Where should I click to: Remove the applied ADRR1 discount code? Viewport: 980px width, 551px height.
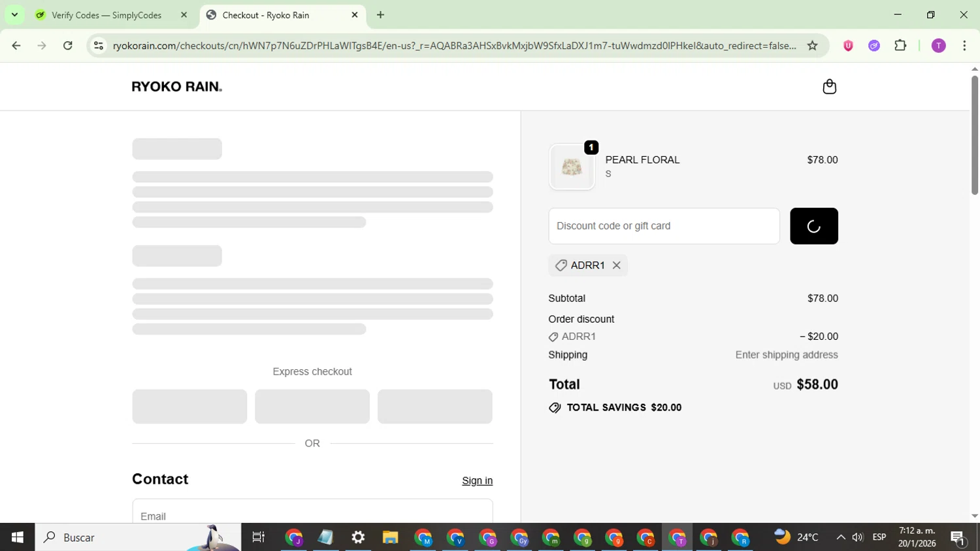coord(616,265)
